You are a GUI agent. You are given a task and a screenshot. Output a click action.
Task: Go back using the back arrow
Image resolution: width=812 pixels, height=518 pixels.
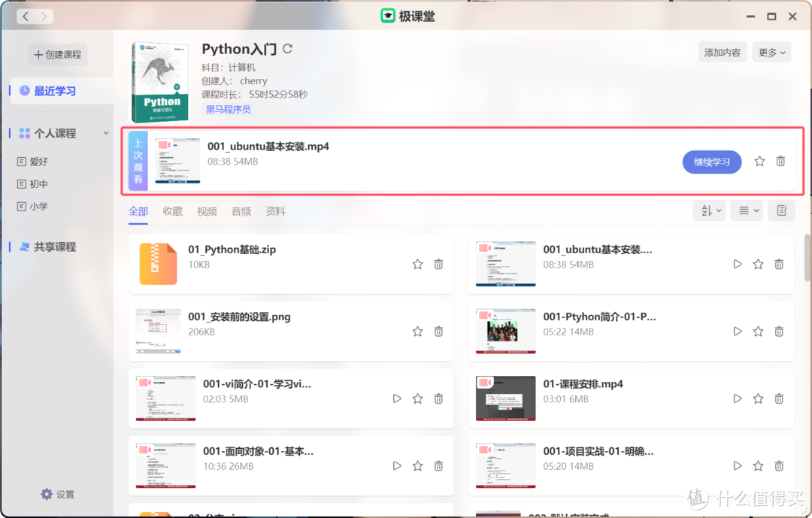pyautogui.click(x=25, y=16)
